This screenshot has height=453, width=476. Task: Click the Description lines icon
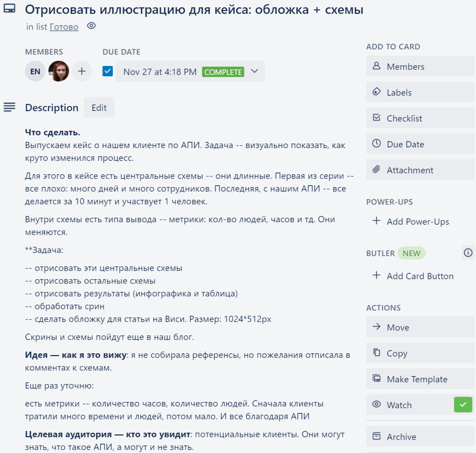pyautogui.click(x=9, y=107)
